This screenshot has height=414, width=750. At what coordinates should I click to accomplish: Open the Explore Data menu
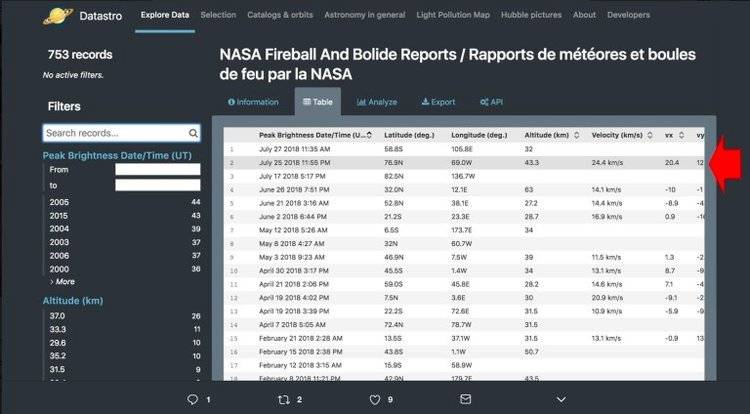165,15
